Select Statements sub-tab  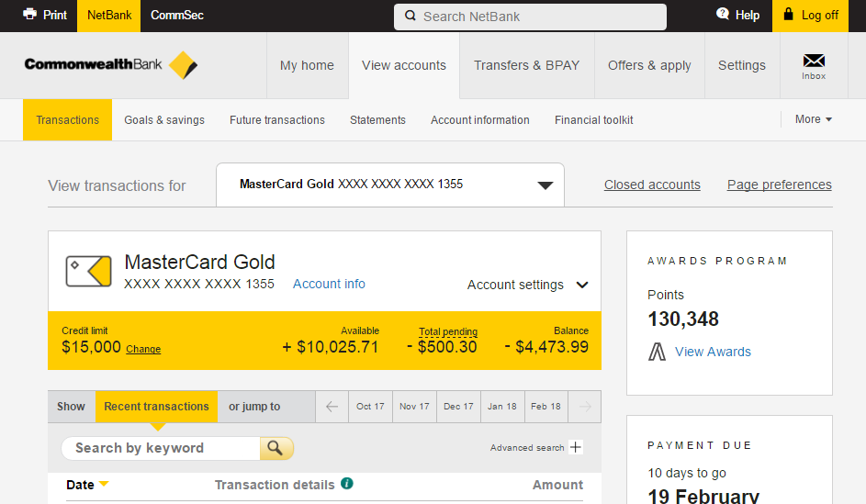pyautogui.click(x=377, y=119)
